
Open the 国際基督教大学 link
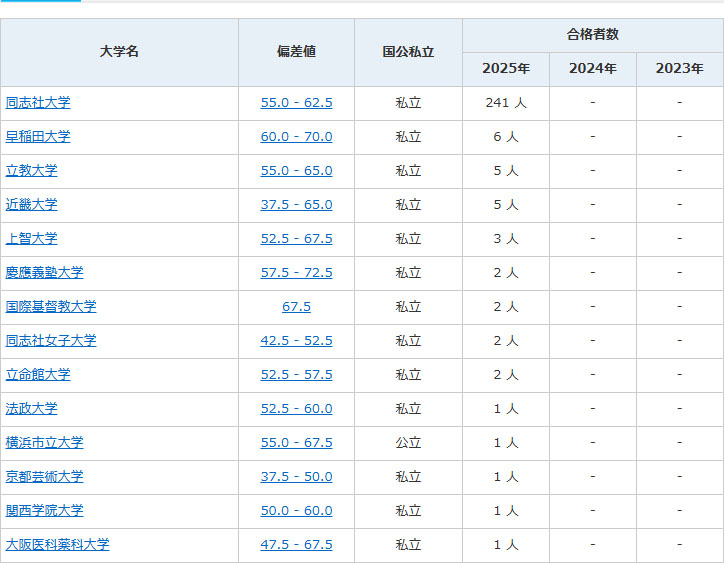(x=51, y=307)
